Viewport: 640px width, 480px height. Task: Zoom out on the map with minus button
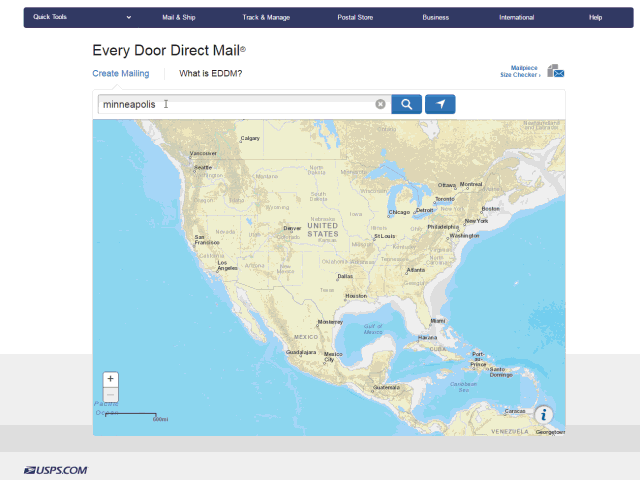point(111,395)
